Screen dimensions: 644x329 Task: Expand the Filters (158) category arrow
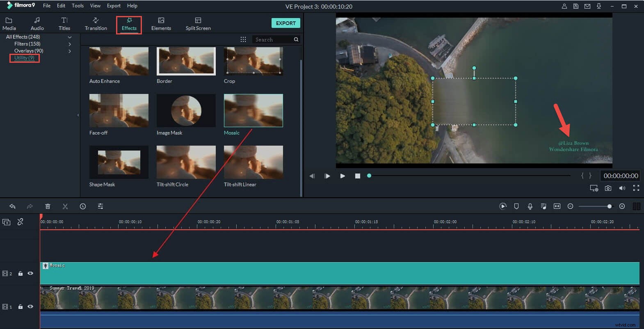70,44
